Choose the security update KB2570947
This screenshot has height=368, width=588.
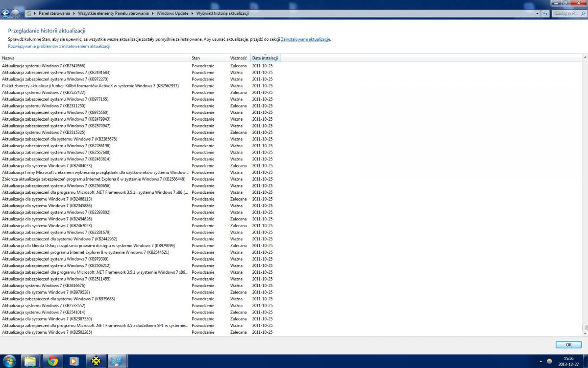click(140, 126)
